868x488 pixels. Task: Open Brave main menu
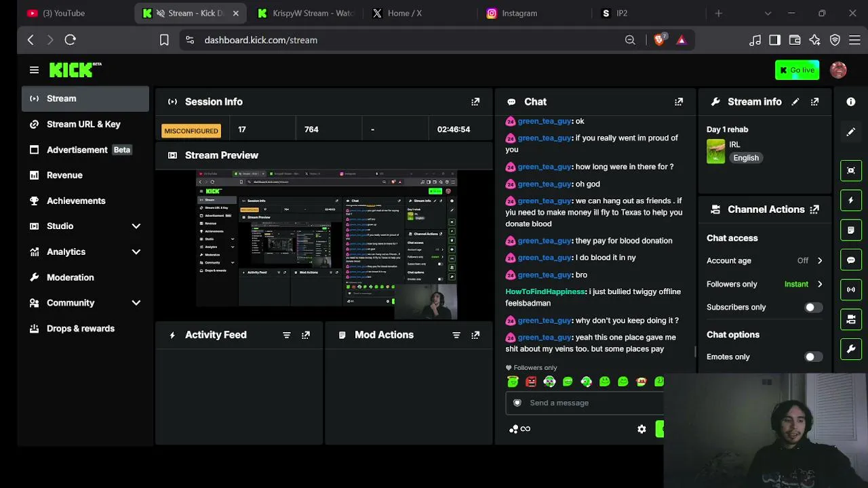(854, 40)
